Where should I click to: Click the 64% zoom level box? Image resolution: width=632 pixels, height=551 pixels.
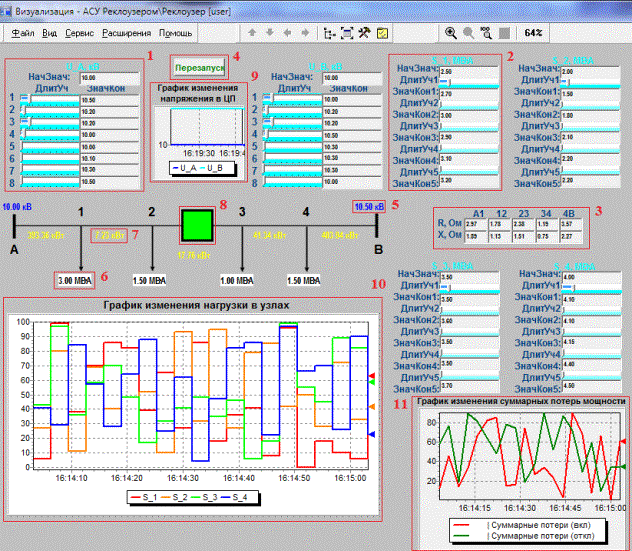click(533, 32)
